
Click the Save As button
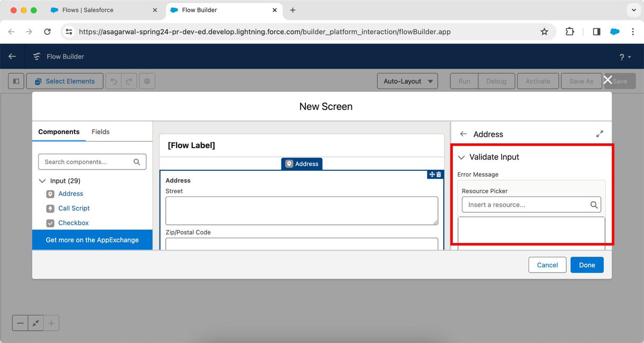(x=581, y=81)
